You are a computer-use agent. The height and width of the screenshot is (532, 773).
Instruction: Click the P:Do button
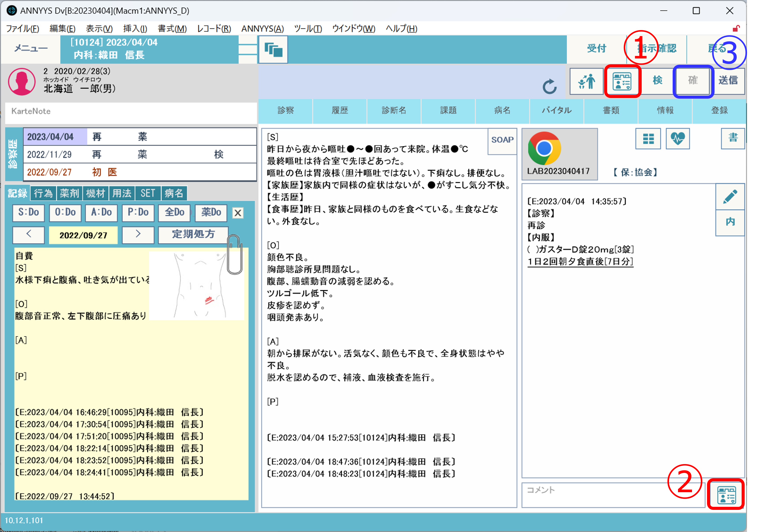coord(138,213)
